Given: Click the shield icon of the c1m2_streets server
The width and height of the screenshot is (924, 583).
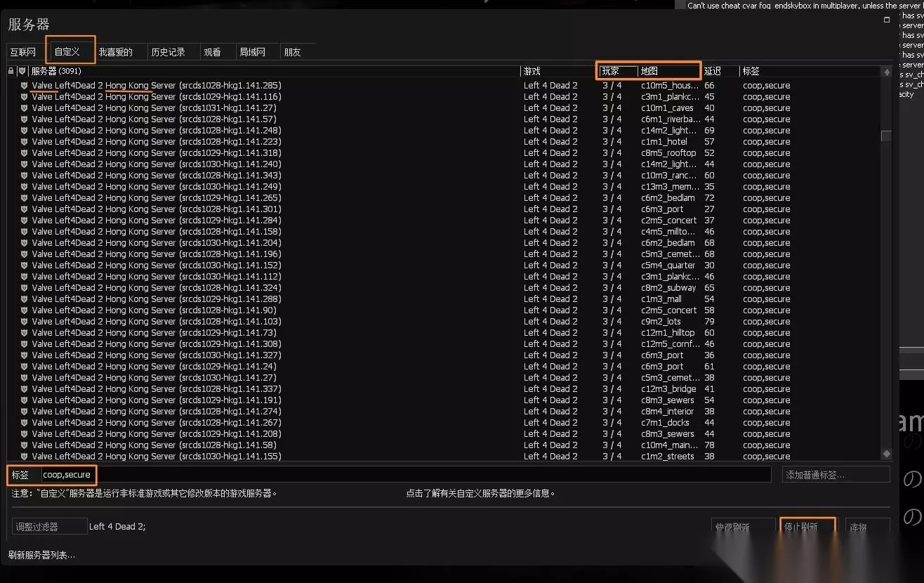Looking at the screenshot, I should click(x=24, y=457).
